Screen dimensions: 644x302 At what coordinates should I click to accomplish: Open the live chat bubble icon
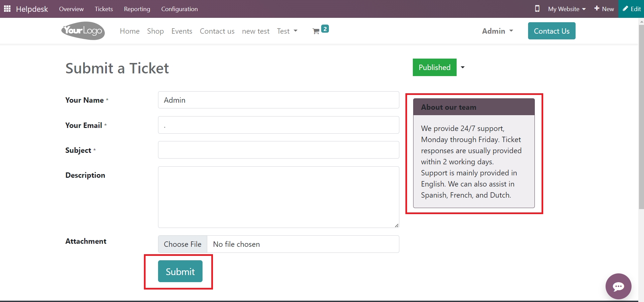(x=618, y=286)
